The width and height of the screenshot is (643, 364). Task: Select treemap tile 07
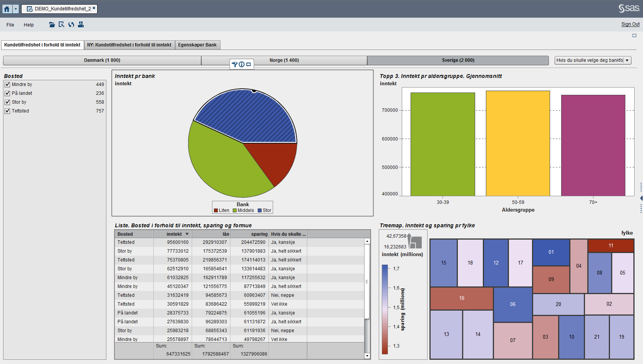point(513,341)
